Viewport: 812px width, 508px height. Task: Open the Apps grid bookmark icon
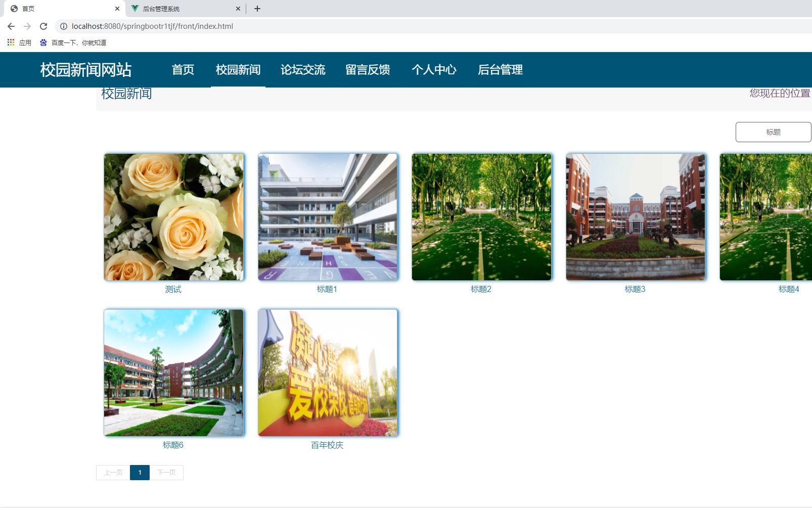tap(11, 43)
